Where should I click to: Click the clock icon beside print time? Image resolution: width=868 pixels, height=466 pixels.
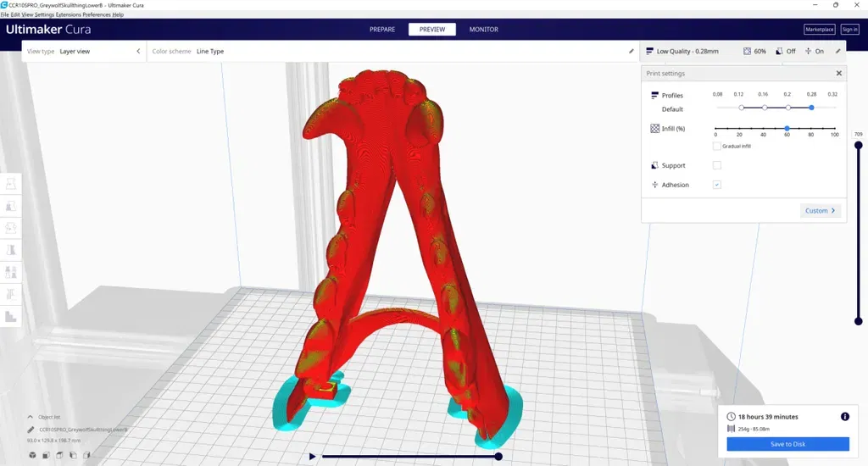pos(732,417)
